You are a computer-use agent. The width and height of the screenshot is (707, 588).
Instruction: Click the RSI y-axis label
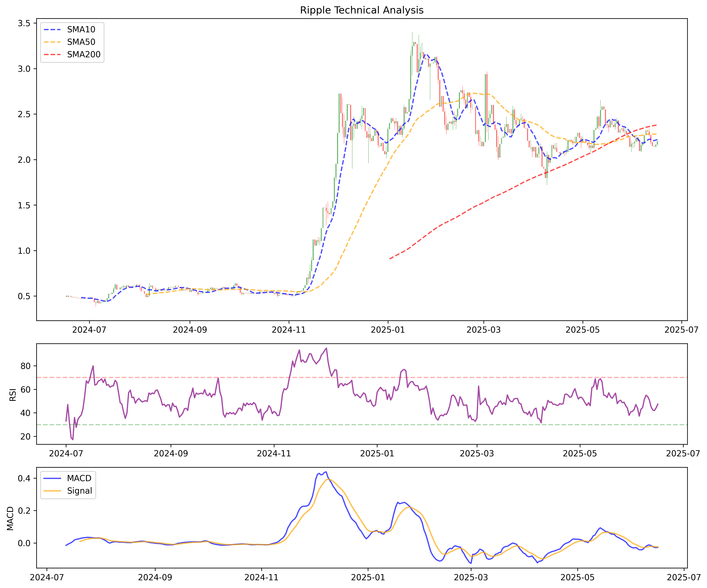(13, 395)
